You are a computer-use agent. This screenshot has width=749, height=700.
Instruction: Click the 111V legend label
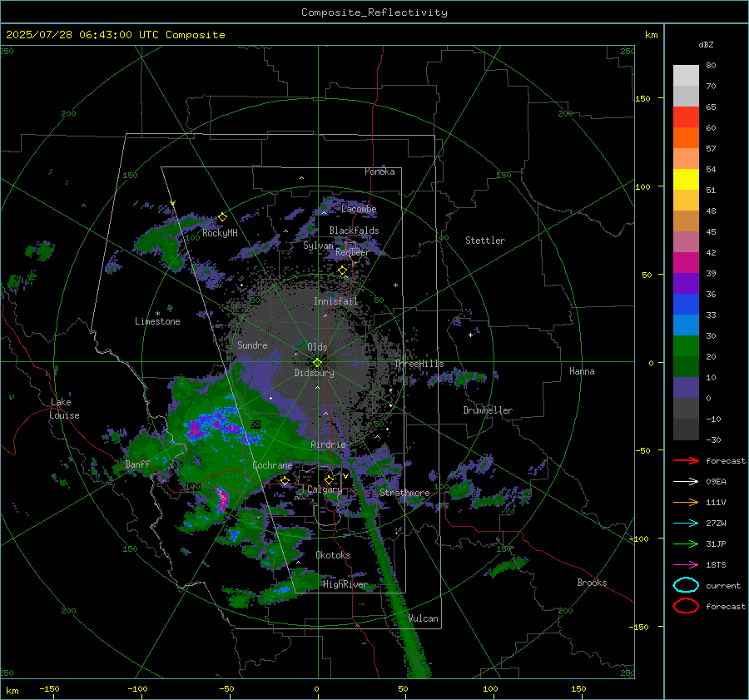pyautogui.click(x=716, y=502)
